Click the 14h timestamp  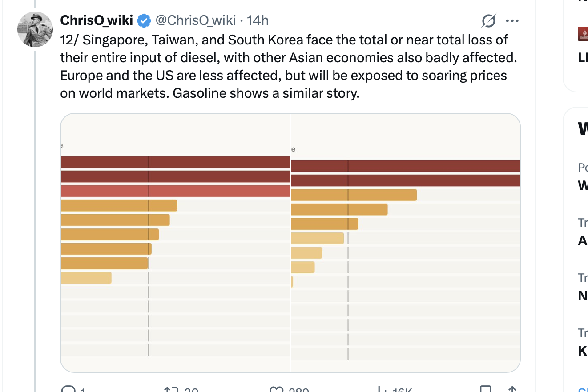258,20
